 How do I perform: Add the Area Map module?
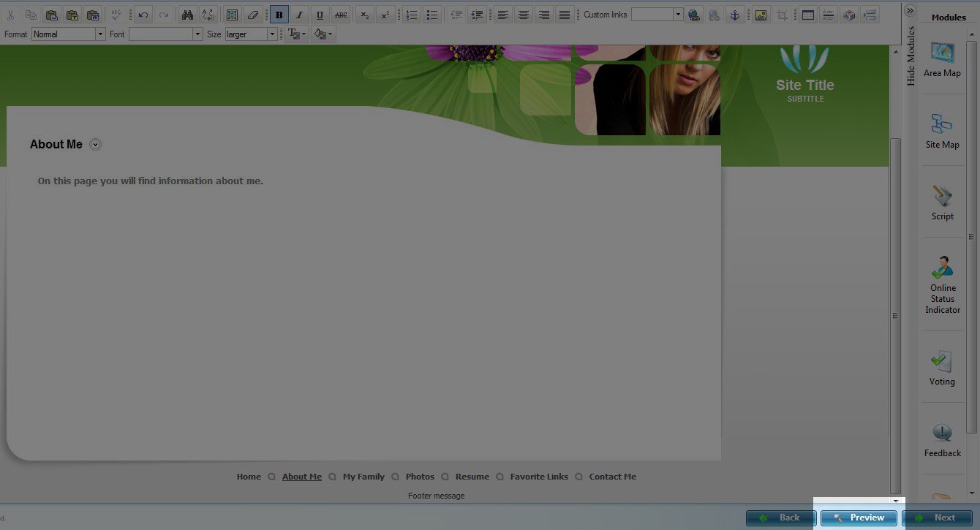tap(942, 59)
